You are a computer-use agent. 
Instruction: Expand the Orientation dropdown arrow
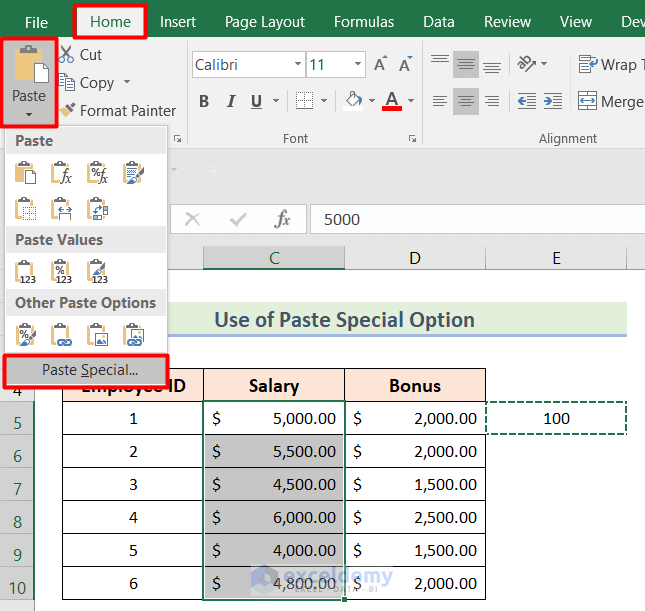(544, 63)
